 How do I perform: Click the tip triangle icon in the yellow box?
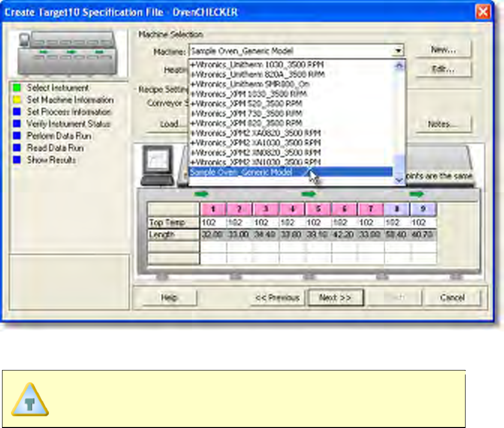tap(30, 399)
